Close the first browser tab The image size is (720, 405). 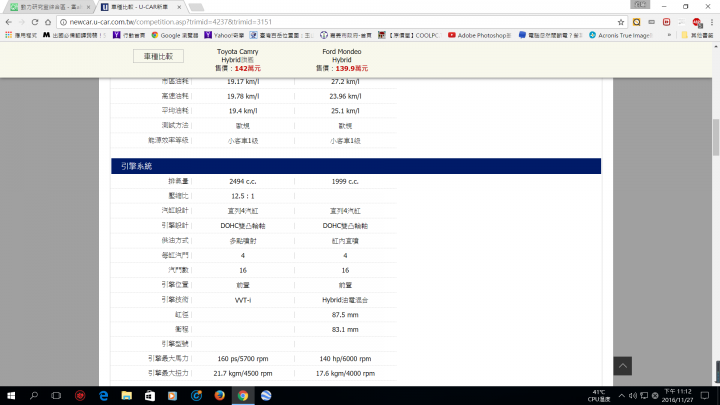[88, 7]
